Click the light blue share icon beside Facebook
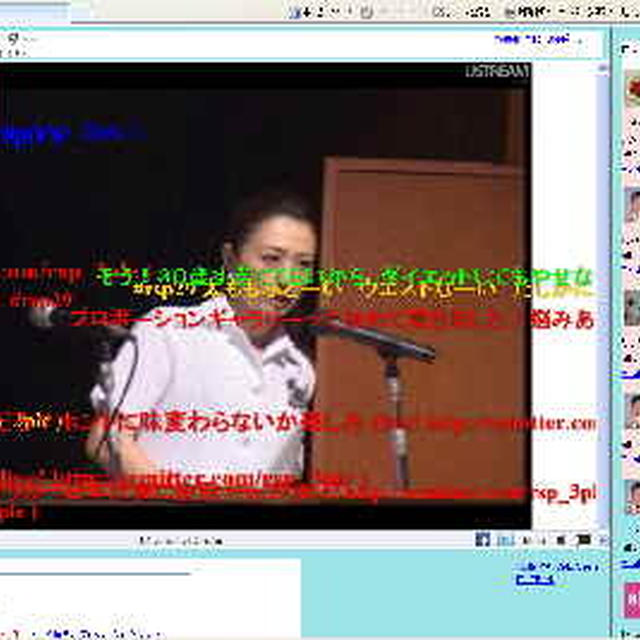This screenshot has width=640, height=640. [506, 540]
